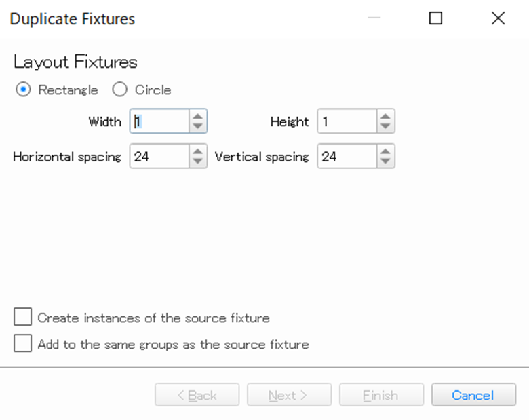
Task: Increase the Width value with up arrow
Action: pyautogui.click(x=197, y=117)
